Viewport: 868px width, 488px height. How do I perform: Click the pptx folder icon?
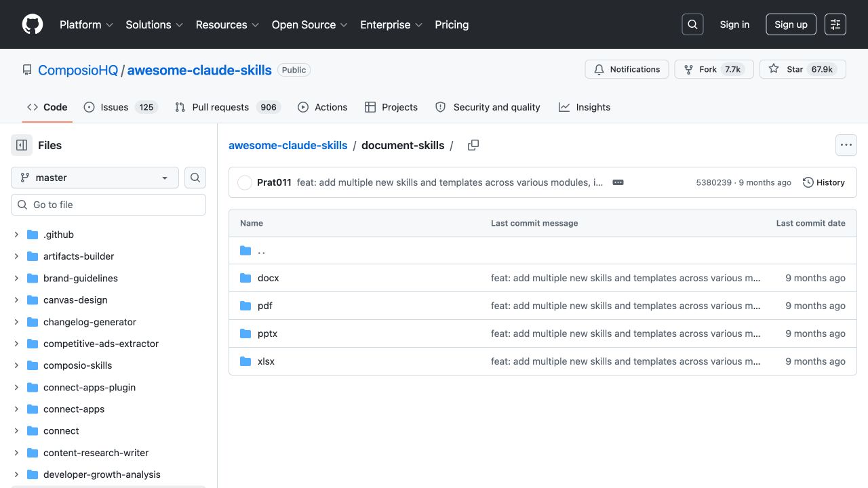click(x=245, y=333)
